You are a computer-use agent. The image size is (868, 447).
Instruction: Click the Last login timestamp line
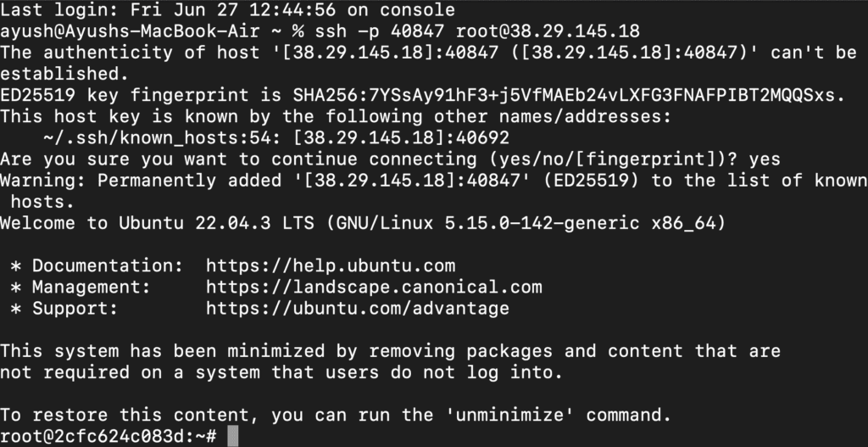click(227, 10)
